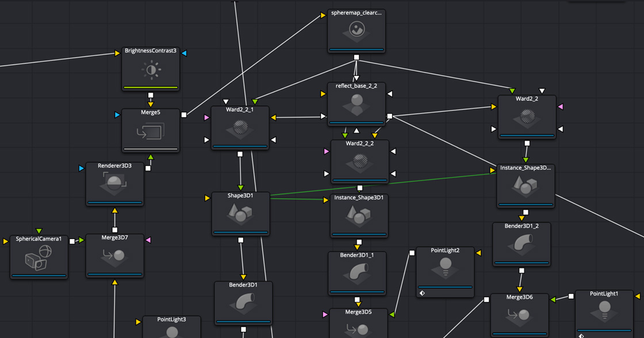Select the PointLight1 node
This screenshot has height=338, width=644.
pyautogui.click(x=604, y=312)
